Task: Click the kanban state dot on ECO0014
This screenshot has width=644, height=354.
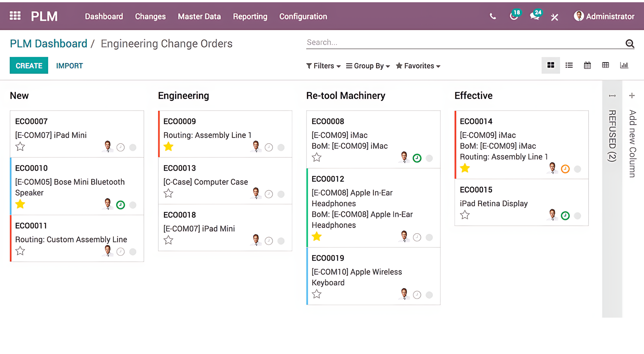Action: coord(577,169)
